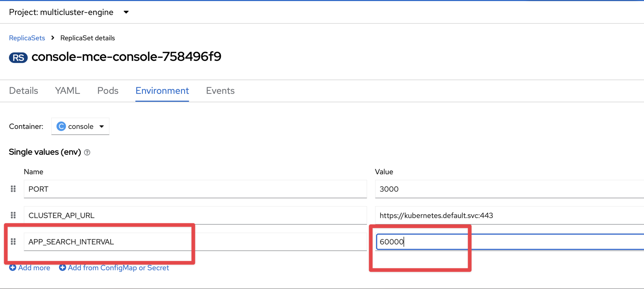Click the blue C container icon
Image resolution: width=644 pixels, height=289 pixels.
(61, 126)
